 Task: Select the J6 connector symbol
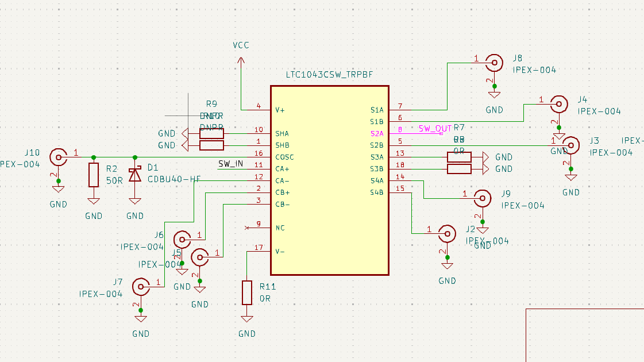tap(182, 239)
